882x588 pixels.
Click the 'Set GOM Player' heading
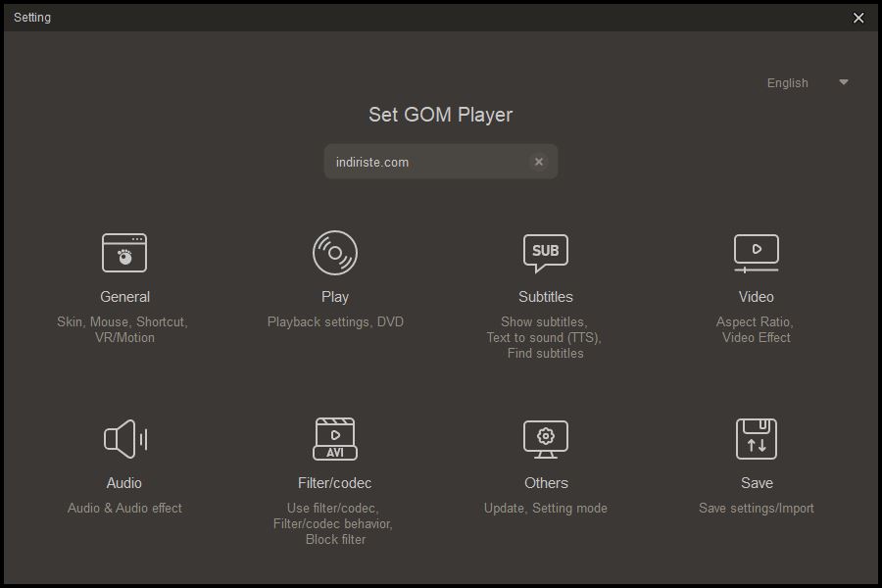(440, 115)
